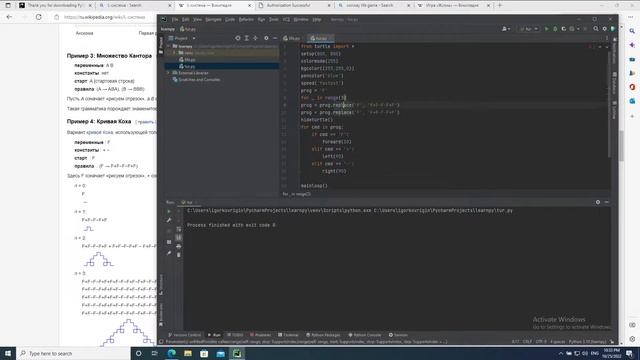Open Edge sidebar Outlook icon
Screen dimensions: 640x360
point(632,101)
